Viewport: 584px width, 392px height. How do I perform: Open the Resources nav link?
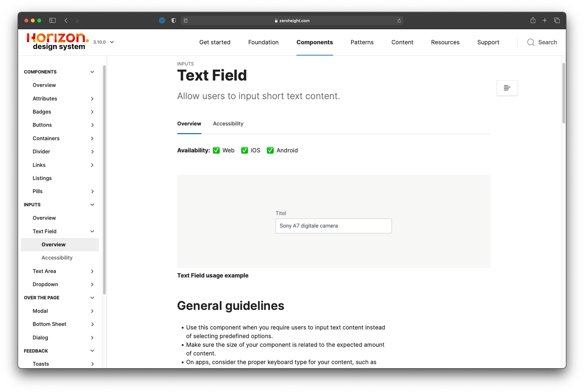(x=445, y=42)
